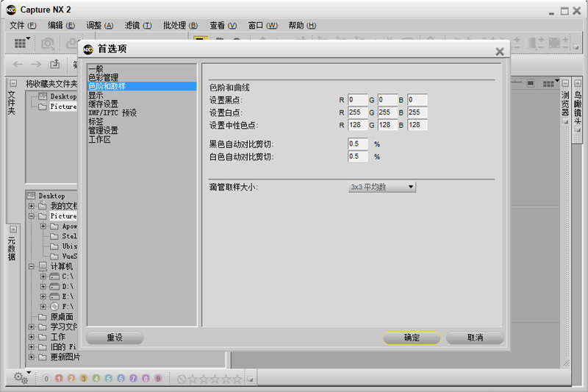Open the thumbnail grid view dropdown
The width and height of the screenshot is (588, 392).
(x=22, y=43)
